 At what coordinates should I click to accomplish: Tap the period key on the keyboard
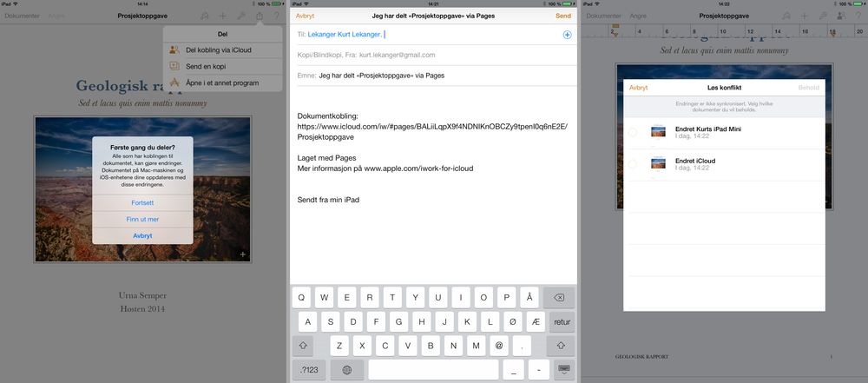pyautogui.click(x=522, y=346)
